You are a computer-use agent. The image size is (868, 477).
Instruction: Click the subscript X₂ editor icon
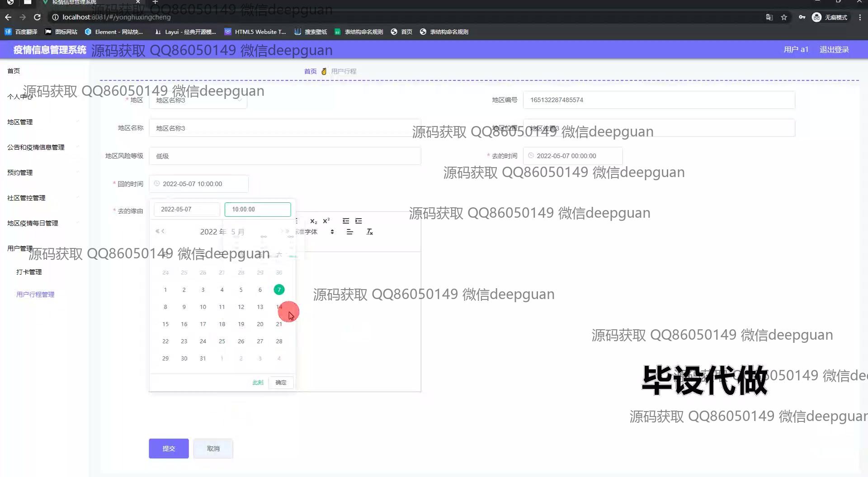click(314, 221)
